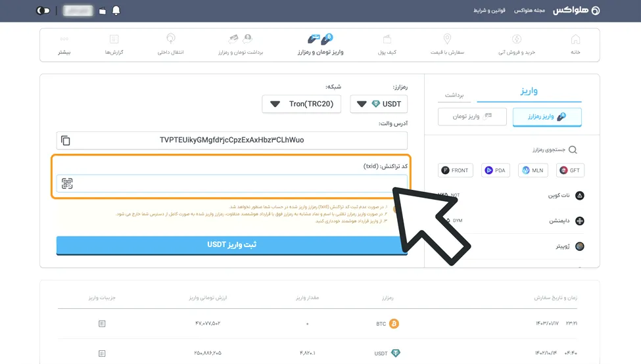Click the ۴۷,۰۷۷,۵۰۲ toman value cell
Viewport: 641px width, 364px height.
(208, 323)
